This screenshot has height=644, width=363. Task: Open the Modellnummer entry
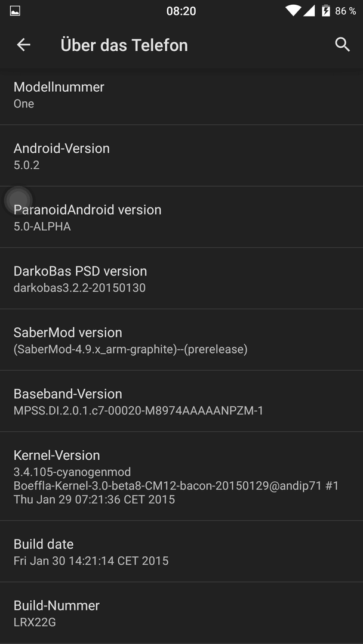(181, 95)
